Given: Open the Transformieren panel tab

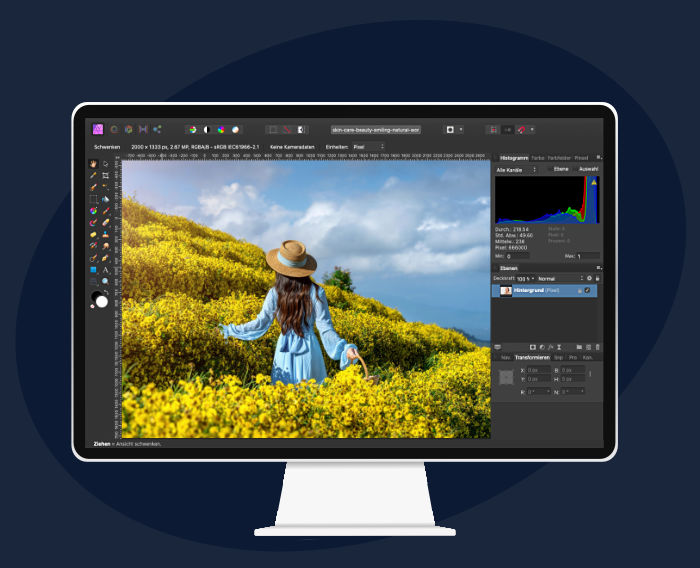Looking at the screenshot, I should click(x=532, y=357).
